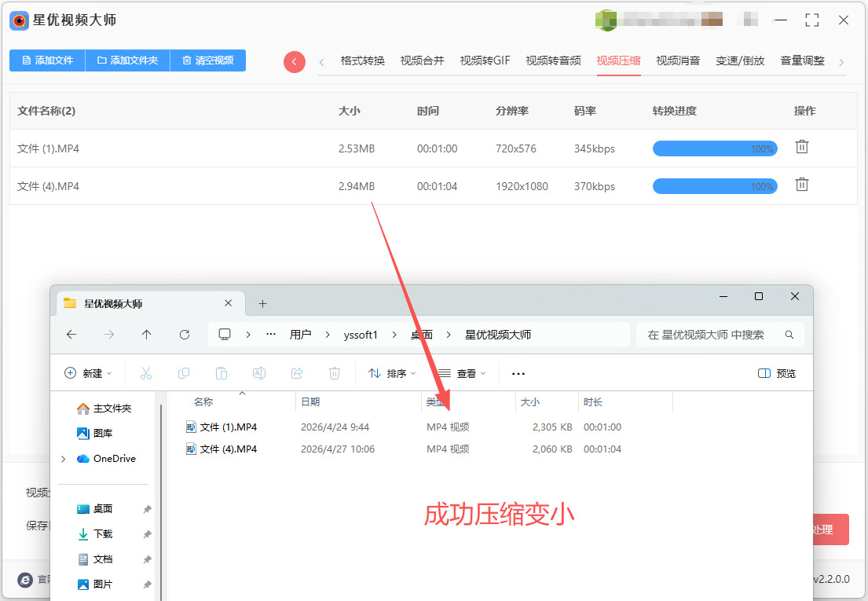Screen dimensions: 868x601
Task: Click the Copy icon in Explorer toolbar
Action: [x=184, y=373]
